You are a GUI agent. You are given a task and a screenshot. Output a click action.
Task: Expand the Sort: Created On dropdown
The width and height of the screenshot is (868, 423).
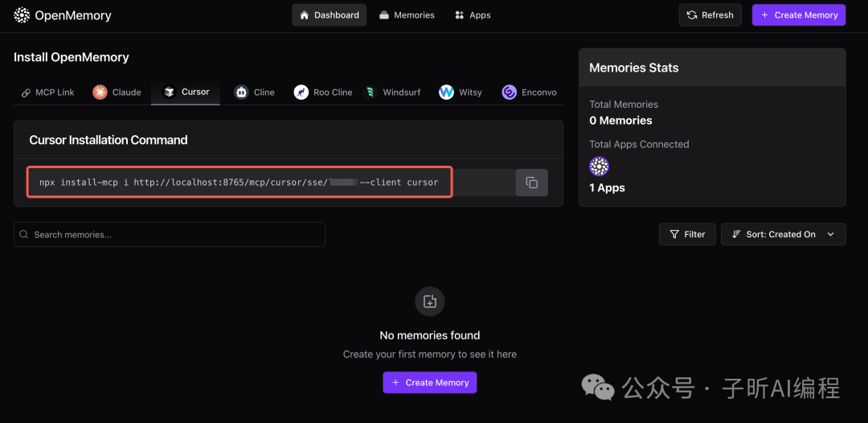pyautogui.click(x=784, y=234)
